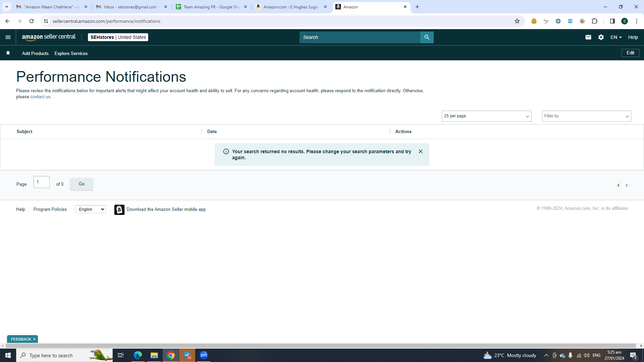Click the Go button
Screen dimensions: 644x362
click(x=82, y=184)
